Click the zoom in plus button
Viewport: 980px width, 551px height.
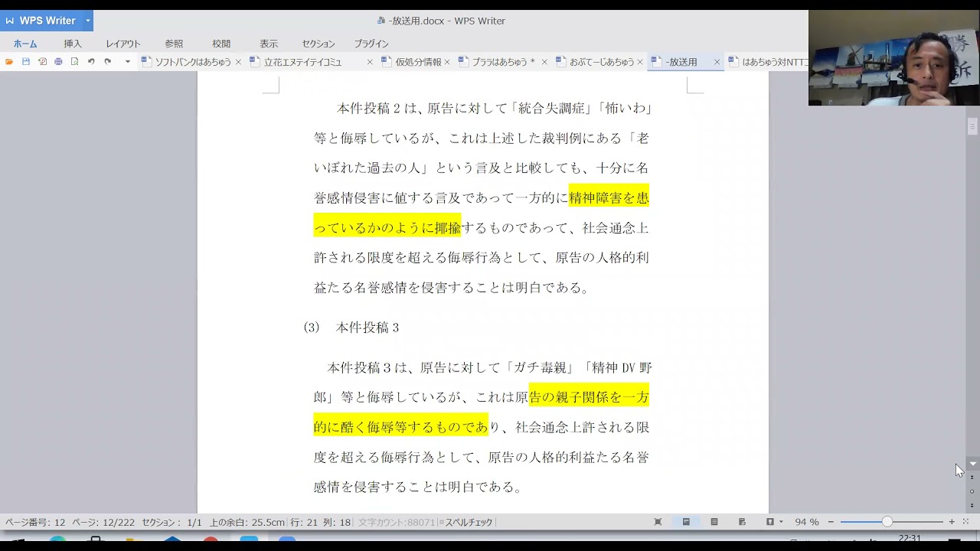coord(952,522)
